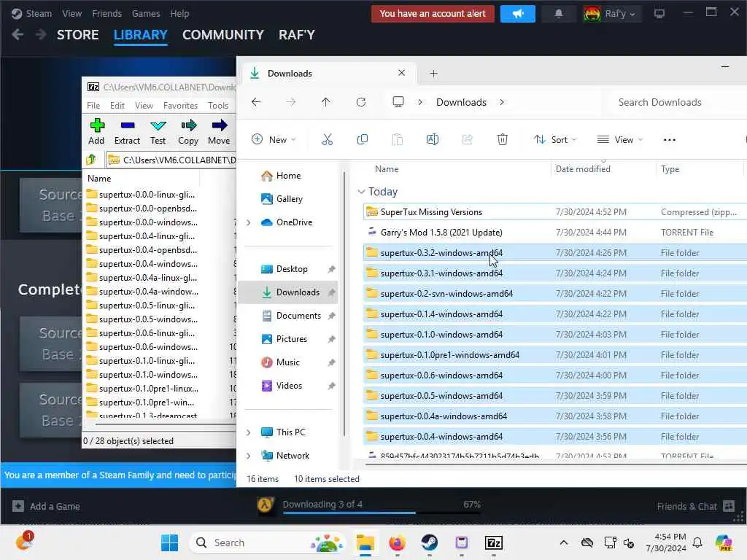Go back in Steam navigation

[18, 35]
